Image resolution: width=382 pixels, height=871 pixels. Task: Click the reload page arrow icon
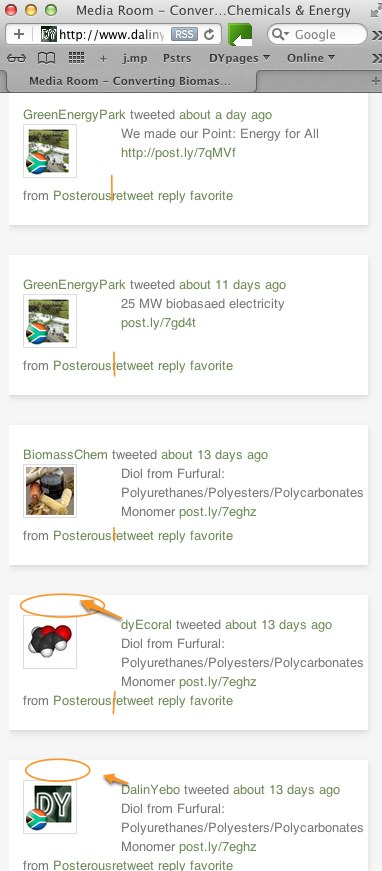209,34
